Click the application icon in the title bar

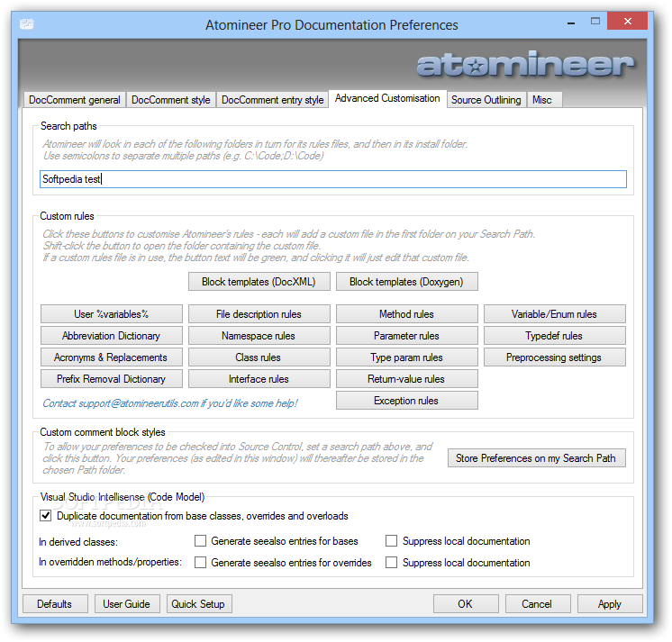(x=26, y=24)
